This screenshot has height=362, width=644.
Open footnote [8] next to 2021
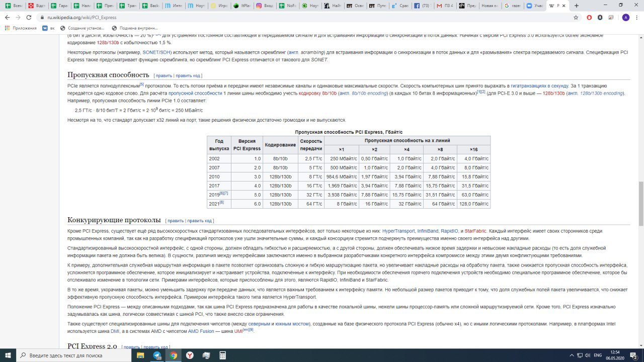pos(221,202)
